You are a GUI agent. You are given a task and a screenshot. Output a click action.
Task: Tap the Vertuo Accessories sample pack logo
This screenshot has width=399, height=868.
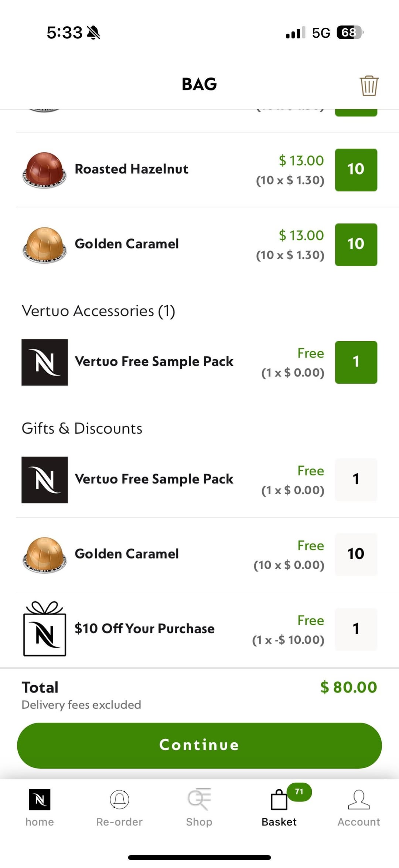pos(45,362)
